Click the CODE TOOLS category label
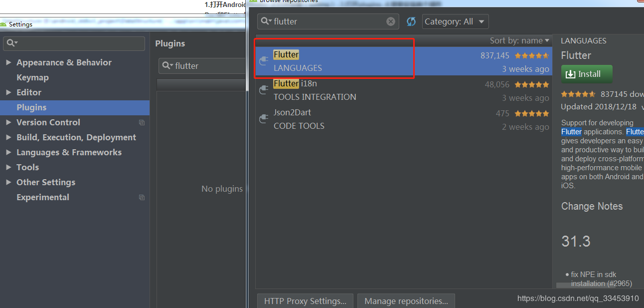Image resolution: width=644 pixels, height=308 pixels. [299, 126]
